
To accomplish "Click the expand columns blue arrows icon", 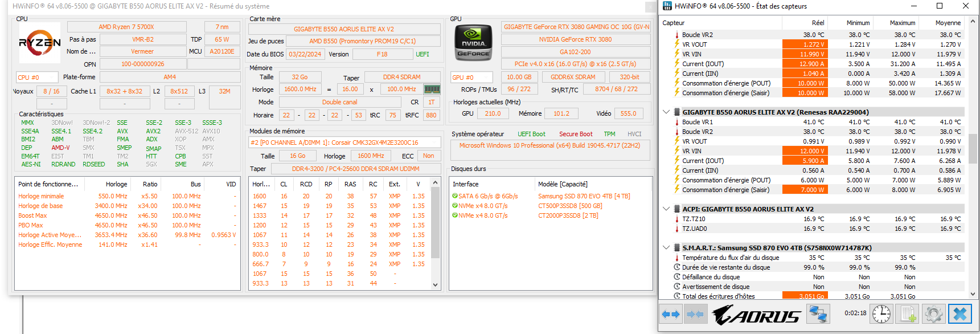I will 671,314.
